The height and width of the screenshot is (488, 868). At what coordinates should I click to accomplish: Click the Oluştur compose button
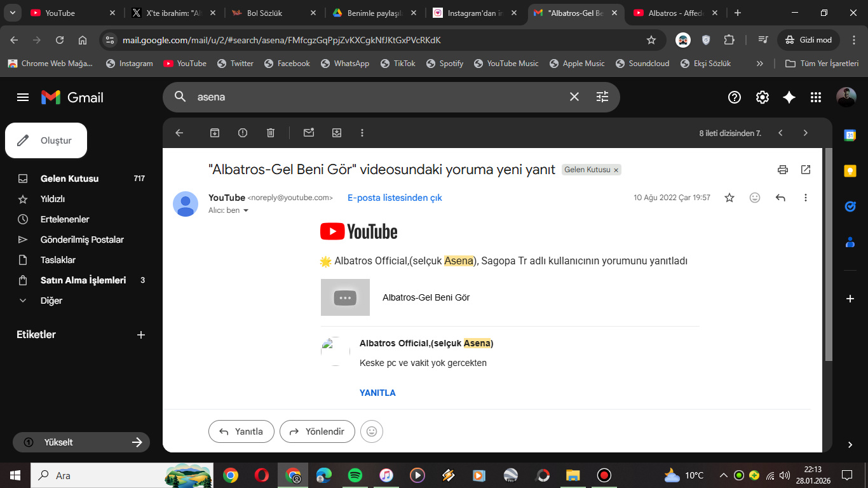click(46, 140)
